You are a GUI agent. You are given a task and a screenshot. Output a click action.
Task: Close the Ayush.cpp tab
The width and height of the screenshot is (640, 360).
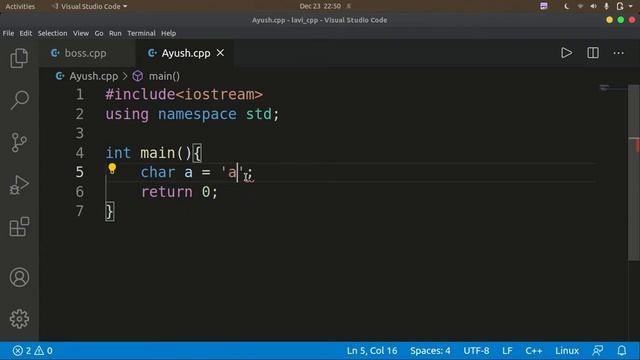pos(220,53)
